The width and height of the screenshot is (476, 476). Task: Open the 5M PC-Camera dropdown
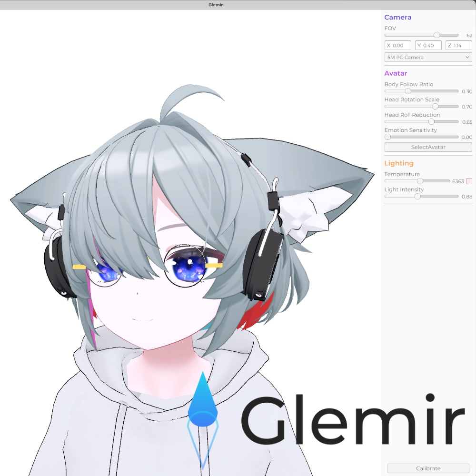[427, 57]
